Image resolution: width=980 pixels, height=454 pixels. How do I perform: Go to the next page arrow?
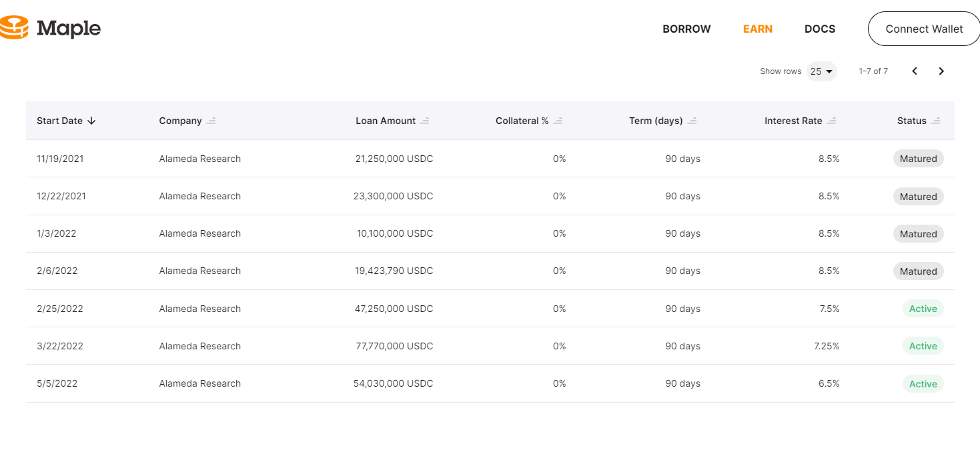(941, 71)
